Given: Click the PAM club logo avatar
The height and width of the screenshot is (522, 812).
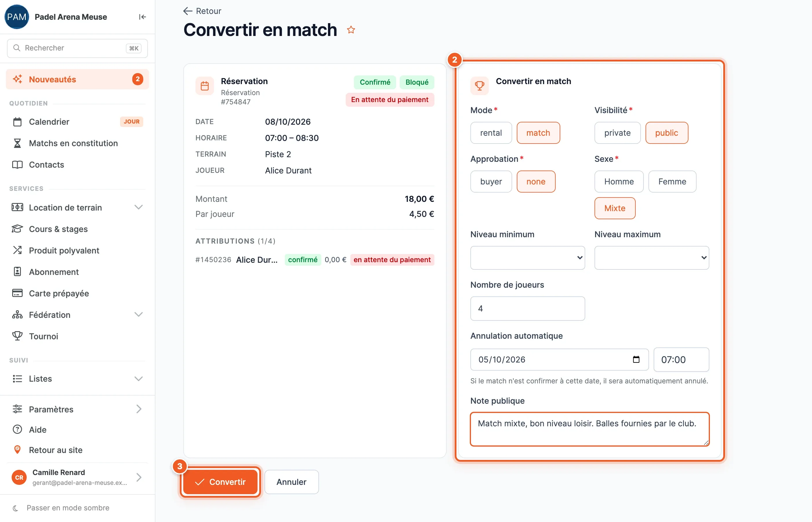Looking at the screenshot, I should coord(17,17).
